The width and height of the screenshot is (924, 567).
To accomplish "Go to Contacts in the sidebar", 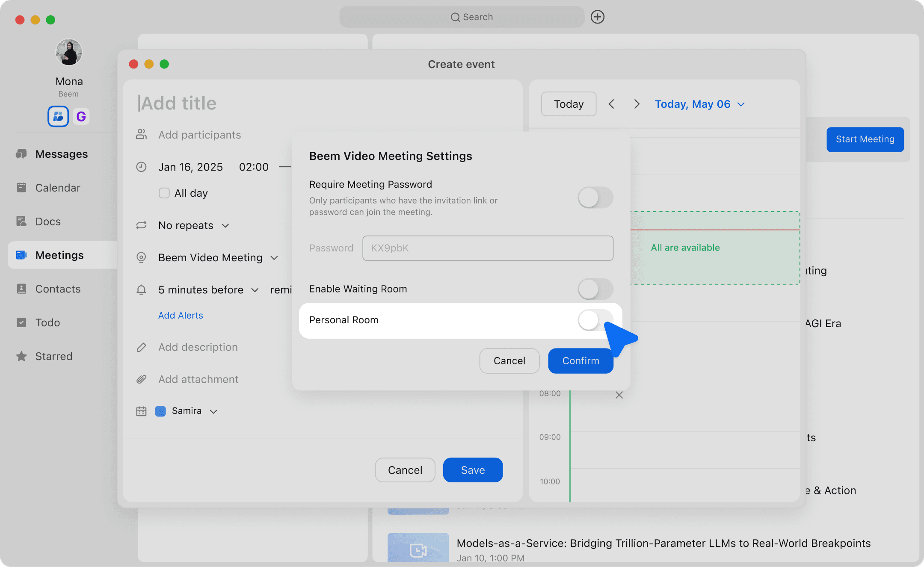I will (x=57, y=289).
